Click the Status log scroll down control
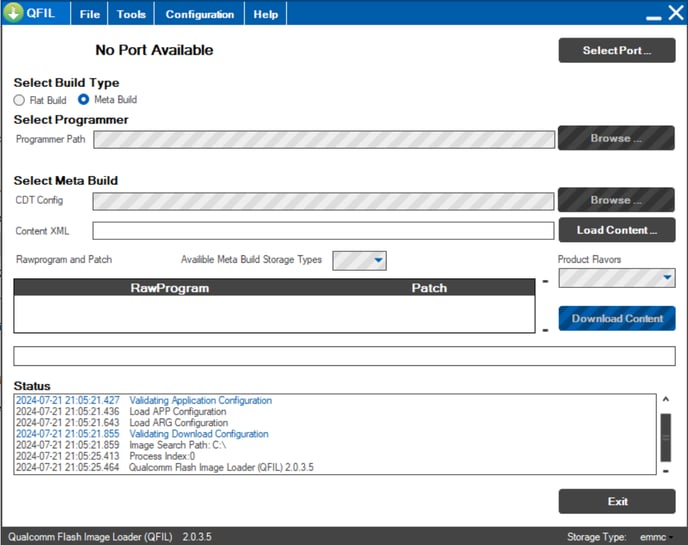This screenshot has height=545, width=688. 666,471
